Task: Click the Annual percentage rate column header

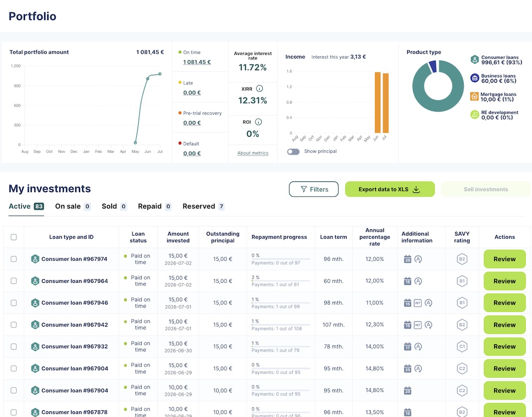Action: coord(375,237)
